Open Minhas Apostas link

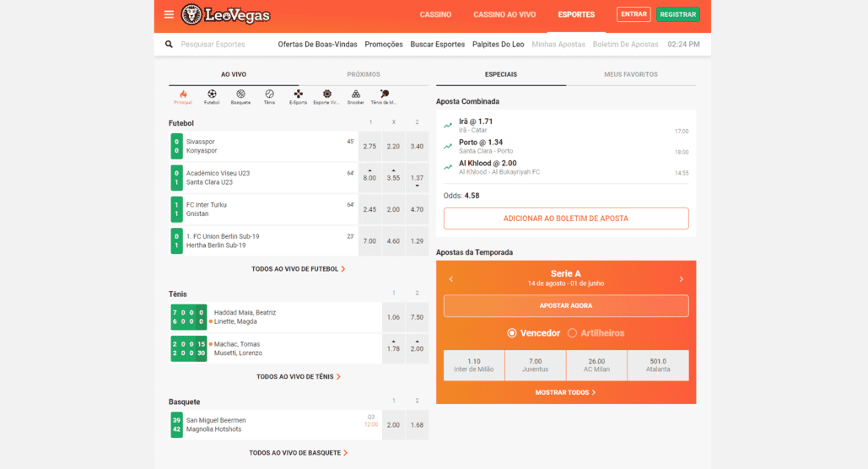click(558, 45)
